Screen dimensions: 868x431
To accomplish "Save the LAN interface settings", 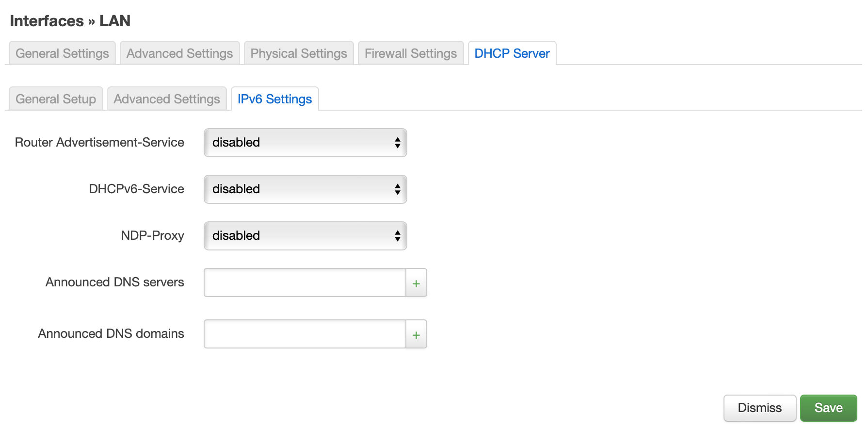I will pyautogui.click(x=828, y=408).
